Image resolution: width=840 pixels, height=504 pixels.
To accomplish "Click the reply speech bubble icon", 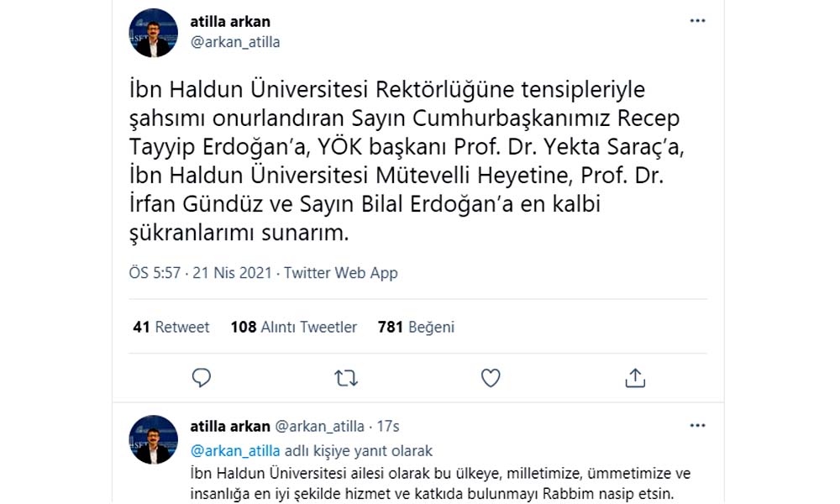I will click(202, 378).
